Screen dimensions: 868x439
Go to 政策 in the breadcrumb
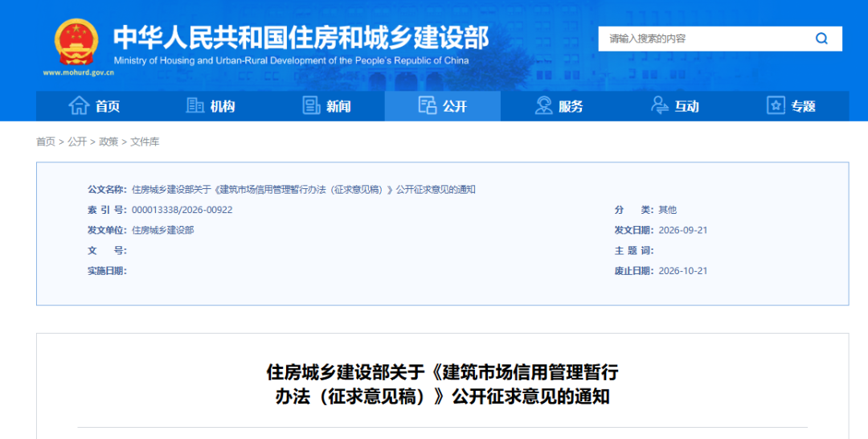click(108, 142)
